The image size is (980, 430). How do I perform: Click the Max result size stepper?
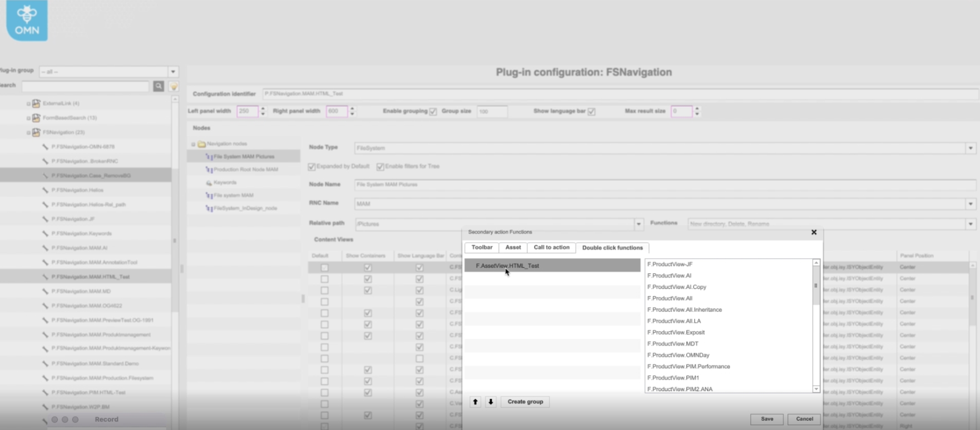697,111
